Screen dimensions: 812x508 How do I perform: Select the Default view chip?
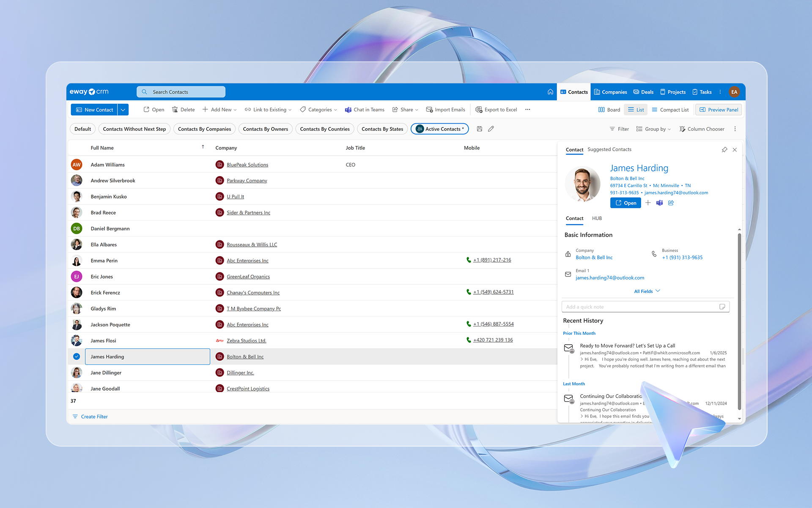[82, 129]
